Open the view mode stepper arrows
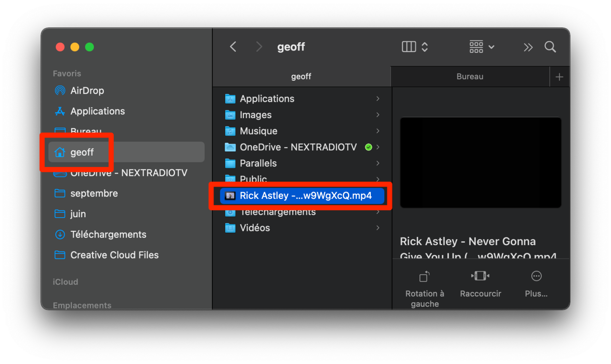This screenshot has height=364, width=611. pos(425,47)
